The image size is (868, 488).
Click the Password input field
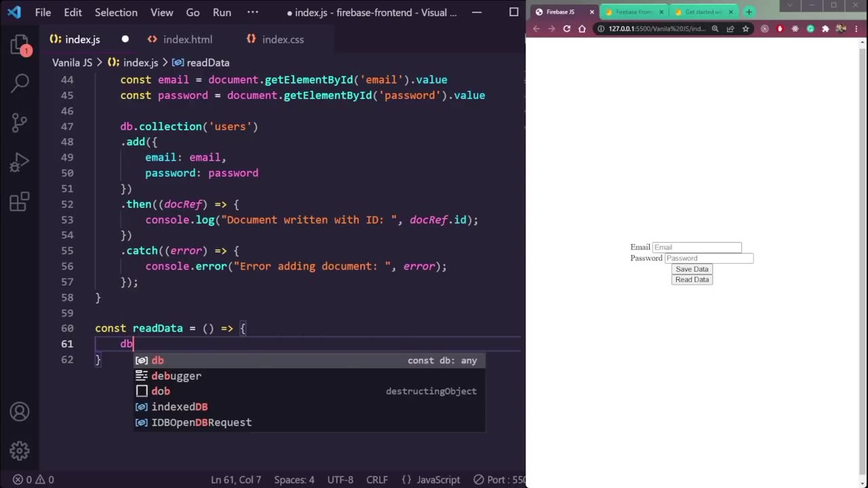coord(709,258)
